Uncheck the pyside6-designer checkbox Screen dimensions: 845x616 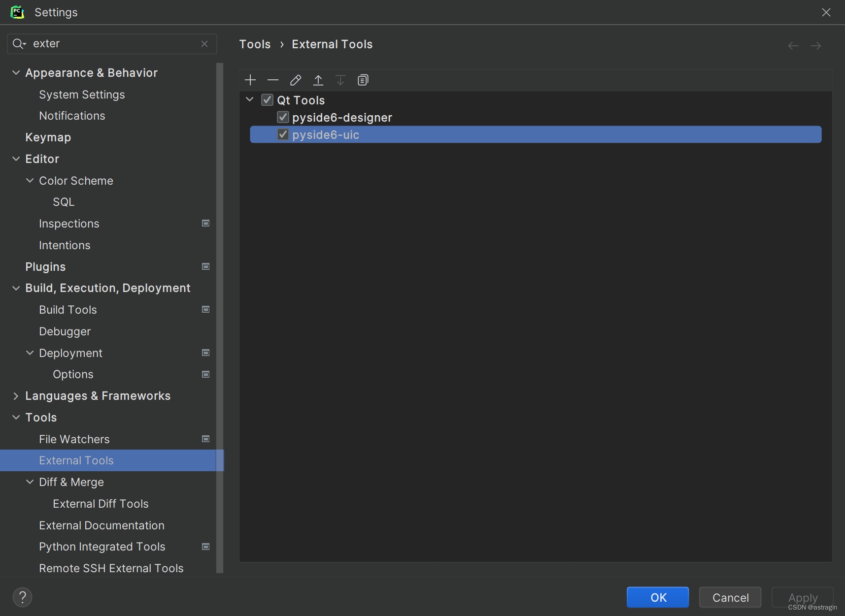(x=283, y=117)
